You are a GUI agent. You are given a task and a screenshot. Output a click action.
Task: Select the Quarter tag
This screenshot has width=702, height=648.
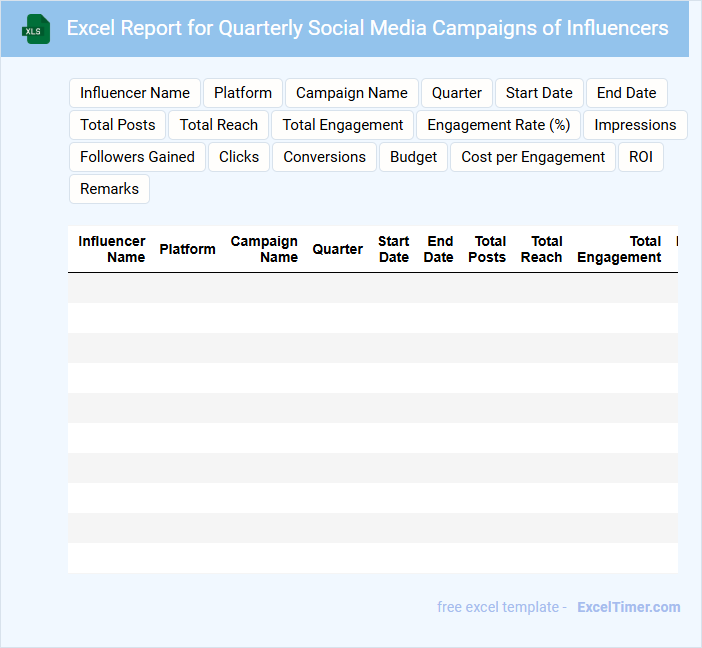pos(457,93)
